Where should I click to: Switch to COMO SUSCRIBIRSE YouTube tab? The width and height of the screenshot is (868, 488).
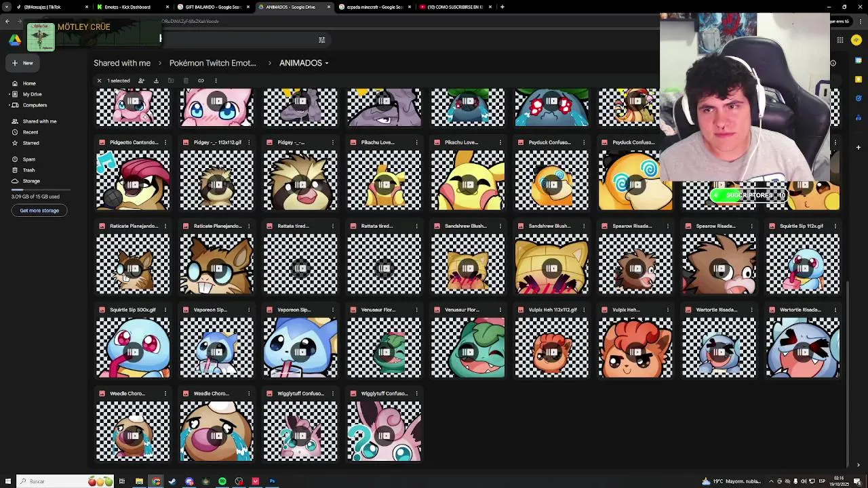pos(456,7)
